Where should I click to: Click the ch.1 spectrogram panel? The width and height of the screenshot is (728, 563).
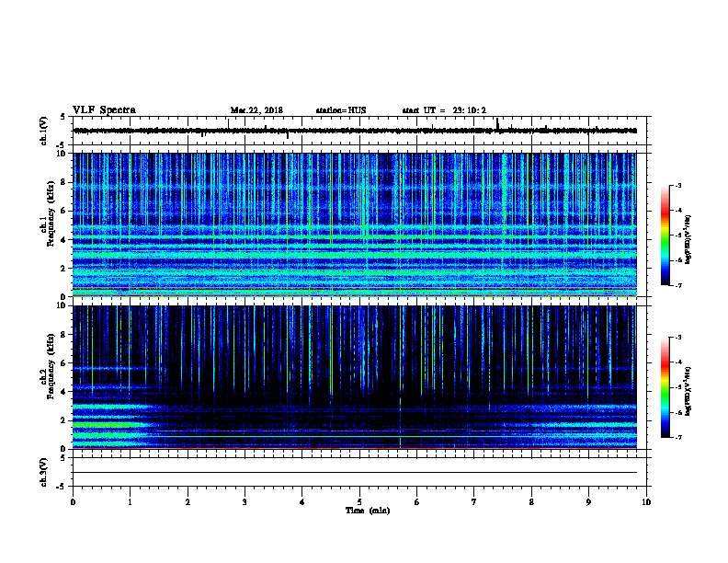(355, 224)
